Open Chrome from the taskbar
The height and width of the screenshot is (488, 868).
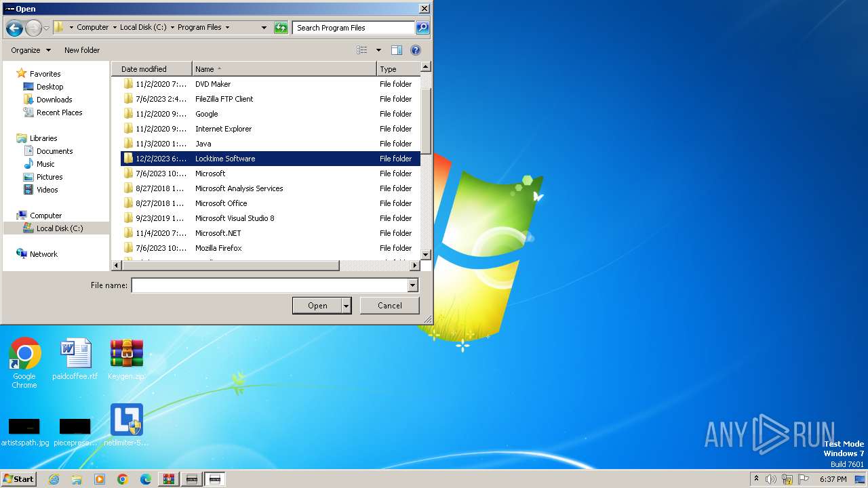coord(123,479)
